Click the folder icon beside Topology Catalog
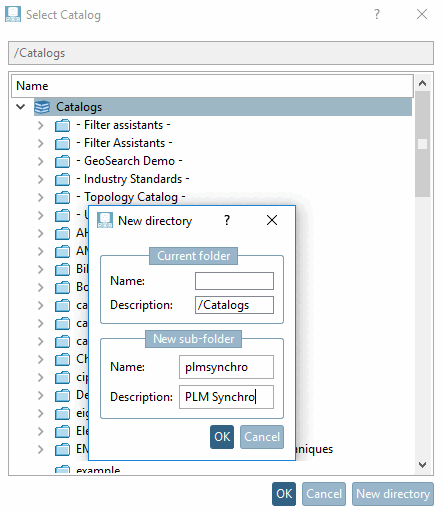The height and width of the screenshot is (511, 443). 62,198
